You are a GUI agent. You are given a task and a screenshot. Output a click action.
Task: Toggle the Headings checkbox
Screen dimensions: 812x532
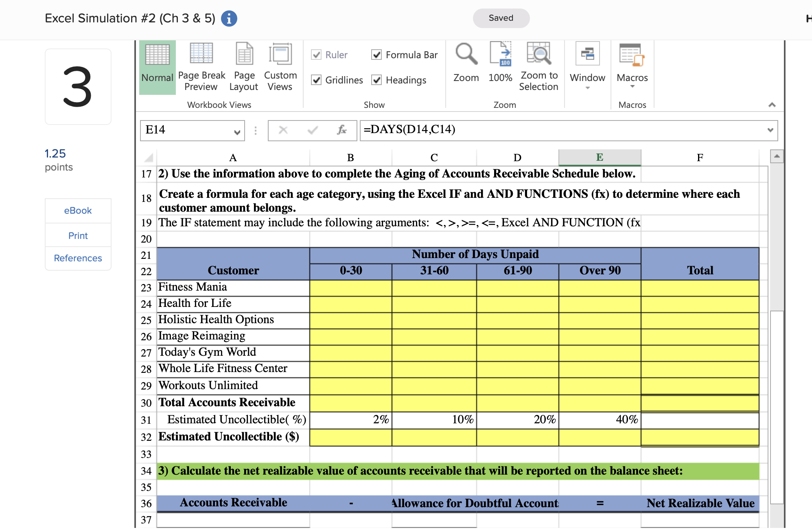click(376, 80)
